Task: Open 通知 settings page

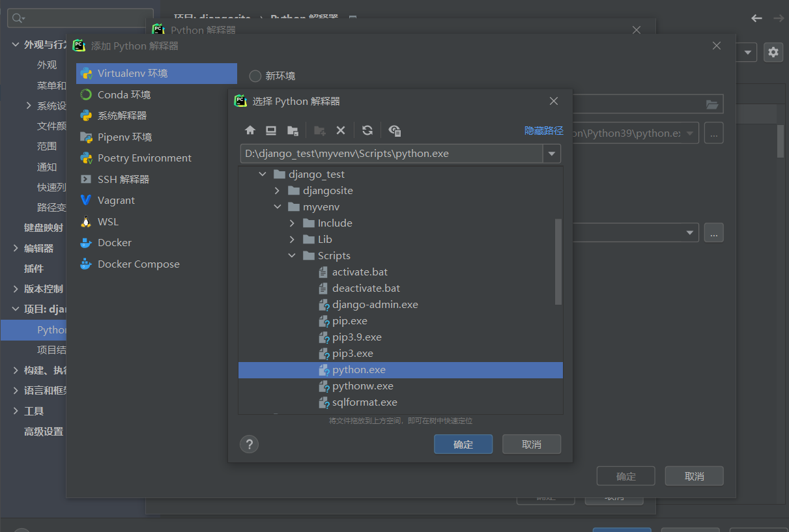Action: click(47, 167)
